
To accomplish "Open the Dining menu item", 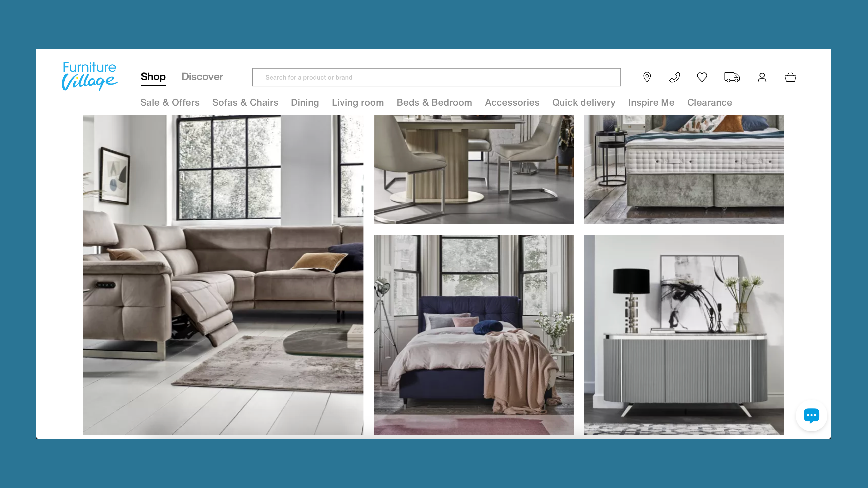I will click(305, 102).
